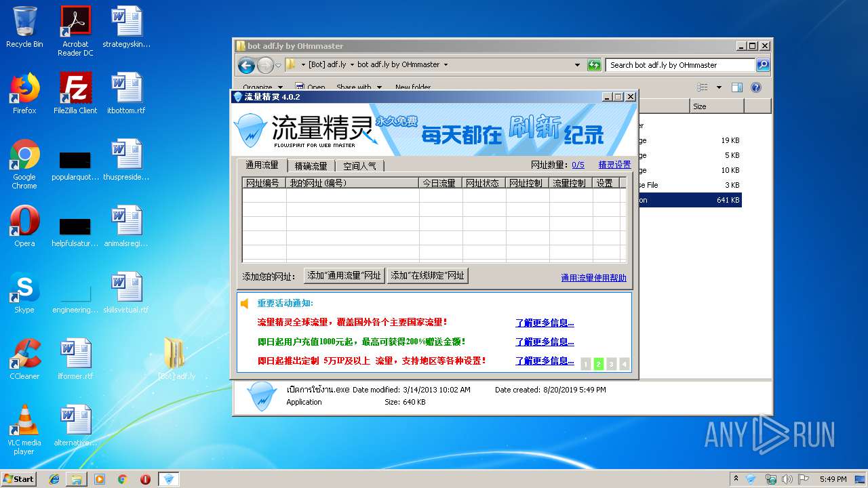Expand [Bot] adf.ly breadcrumb arrow
Image resolution: width=868 pixels, height=488 pixels.
352,65
